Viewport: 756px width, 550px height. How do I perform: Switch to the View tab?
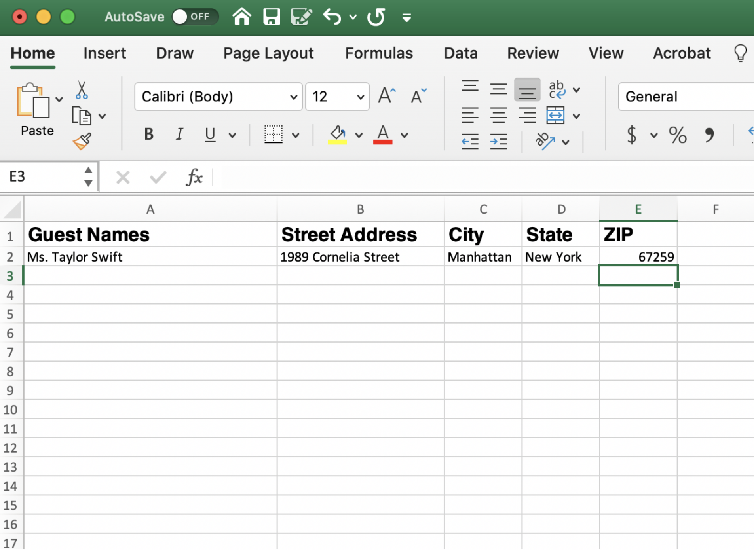pyautogui.click(x=606, y=53)
